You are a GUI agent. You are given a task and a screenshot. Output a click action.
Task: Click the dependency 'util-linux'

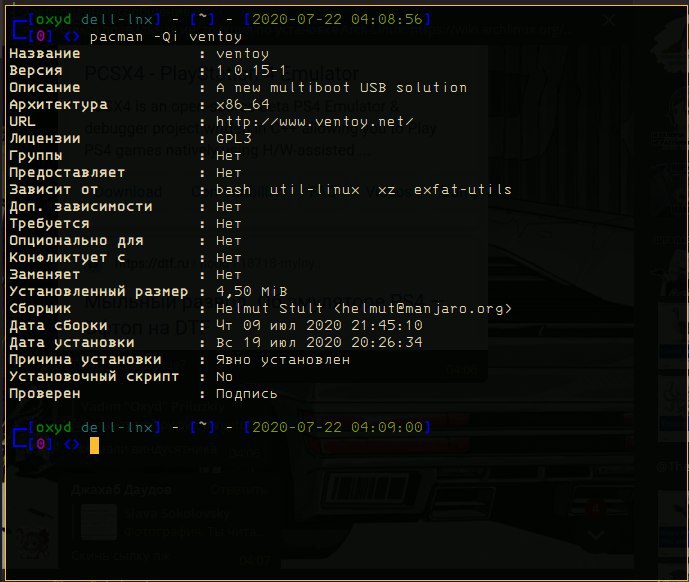(315, 189)
